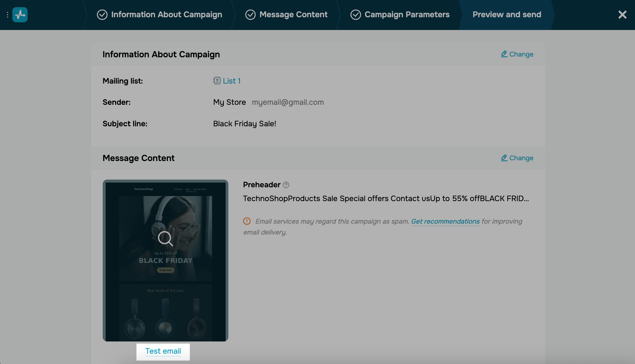Image resolution: width=635 pixels, height=364 pixels.
Task: Open Get recommendations link
Action: click(x=445, y=221)
